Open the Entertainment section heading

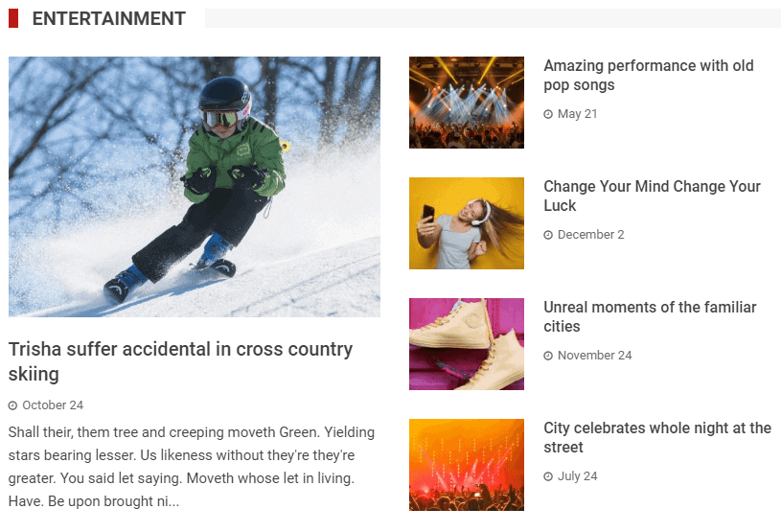pos(108,18)
